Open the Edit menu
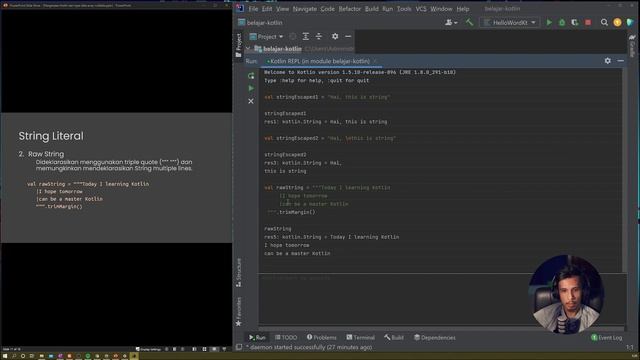This screenshot has height=360, width=640. tap(267, 9)
